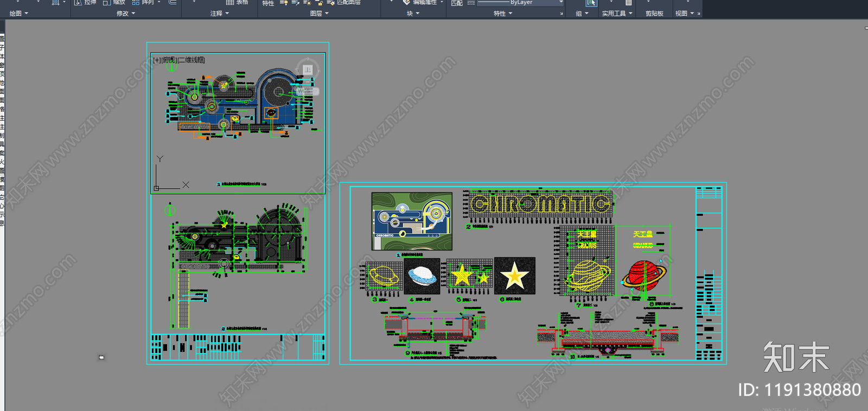The height and width of the screenshot is (411, 868).
Task: Select the white star on black tile
Action: [515, 276]
